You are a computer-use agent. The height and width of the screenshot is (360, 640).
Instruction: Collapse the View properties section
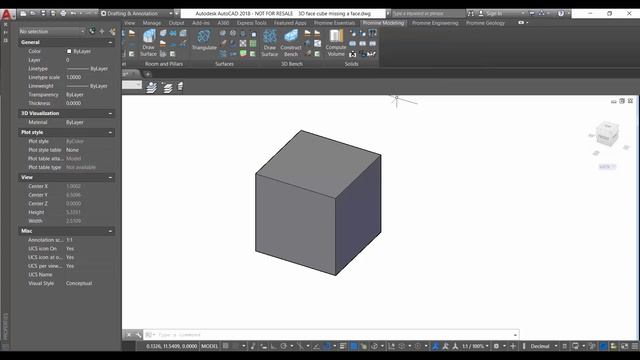[x=110, y=178]
